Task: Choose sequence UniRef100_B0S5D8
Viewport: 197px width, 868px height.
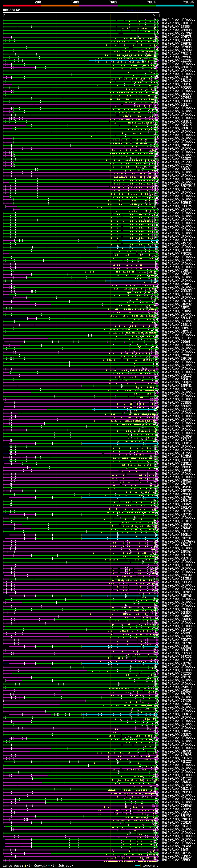Action: [177, 457]
